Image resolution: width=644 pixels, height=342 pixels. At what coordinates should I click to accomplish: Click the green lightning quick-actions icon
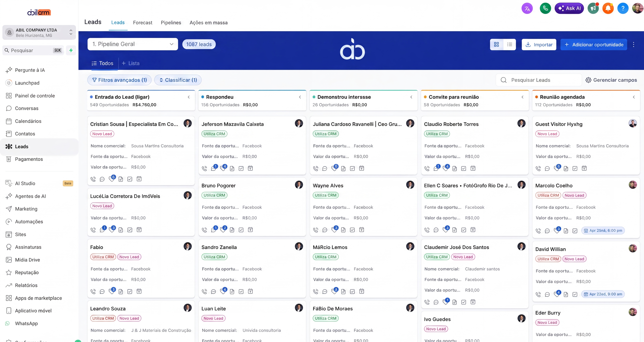coord(71,50)
